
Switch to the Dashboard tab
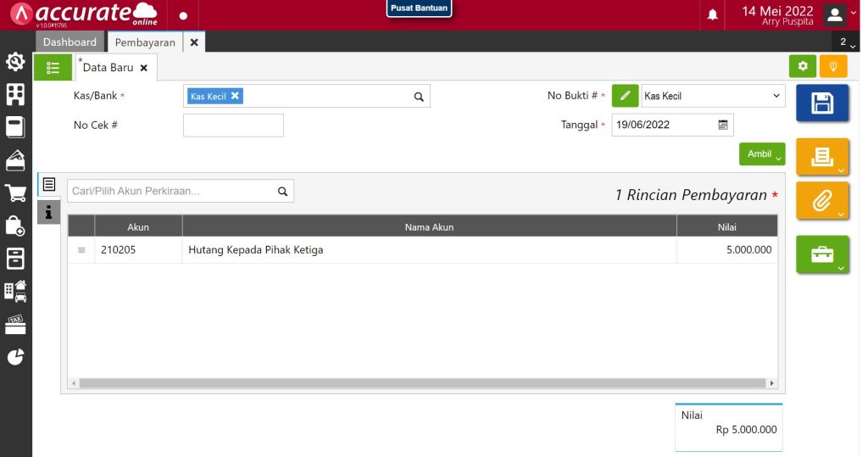click(70, 42)
